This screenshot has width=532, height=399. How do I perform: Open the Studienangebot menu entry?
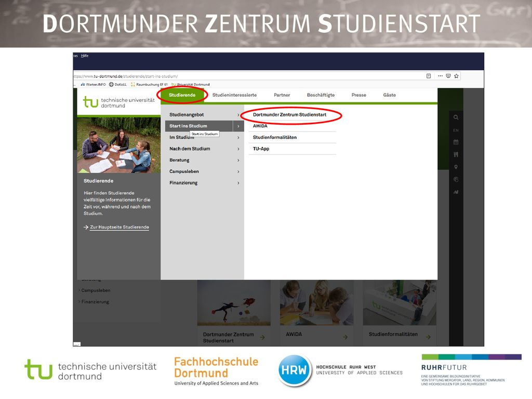(x=187, y=115)
